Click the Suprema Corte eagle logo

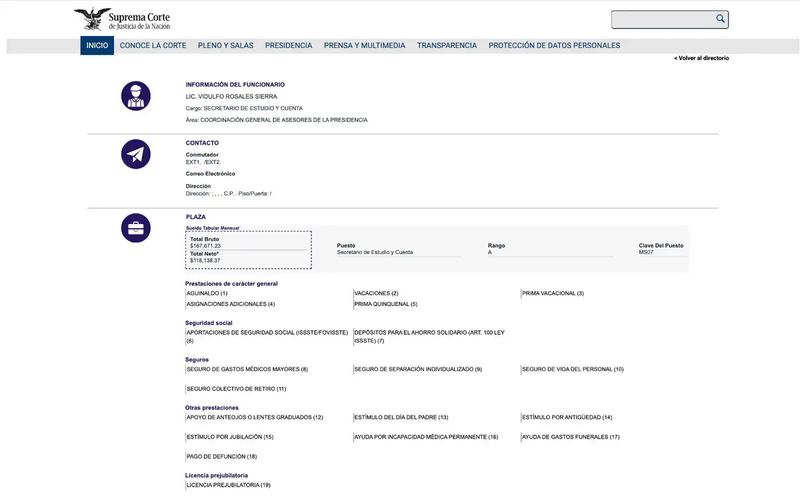pyautogui.click(x=91, y=19)
